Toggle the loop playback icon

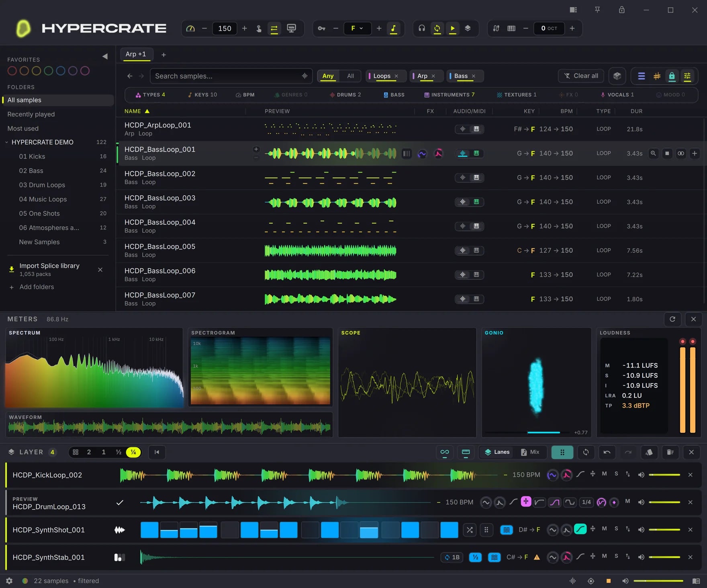pos(437,29)
